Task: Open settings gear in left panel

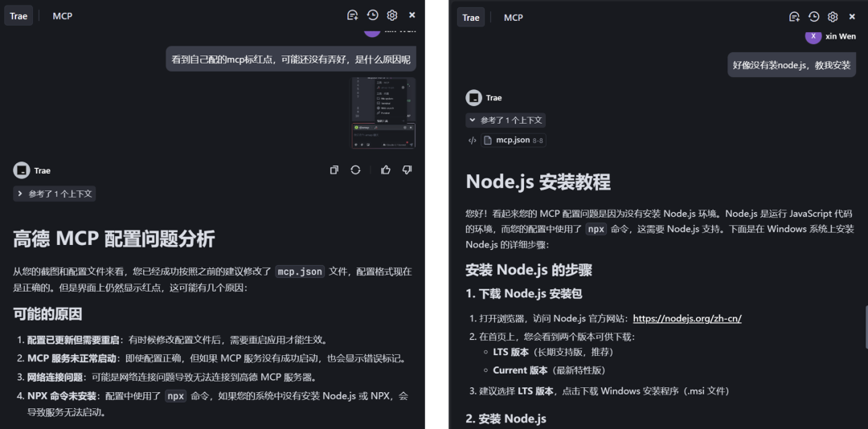Action: tap(392, 15)
